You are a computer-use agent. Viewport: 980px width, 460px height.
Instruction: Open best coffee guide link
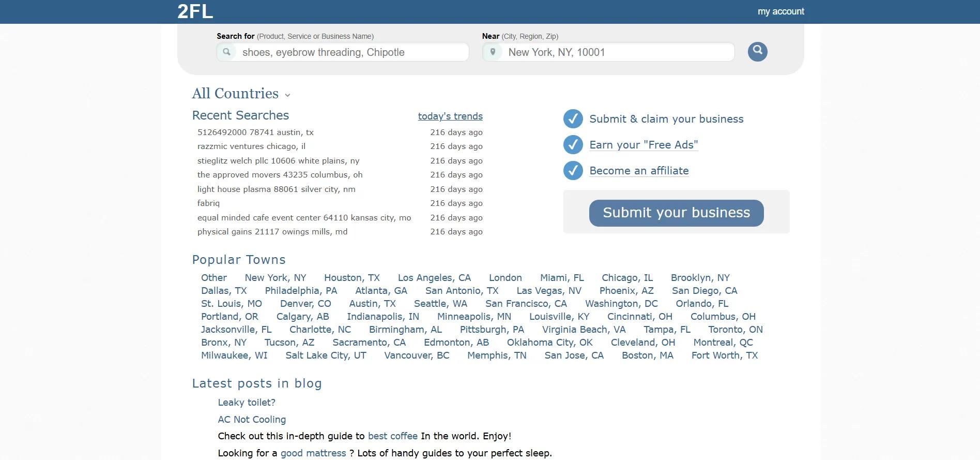coord(393,436)
